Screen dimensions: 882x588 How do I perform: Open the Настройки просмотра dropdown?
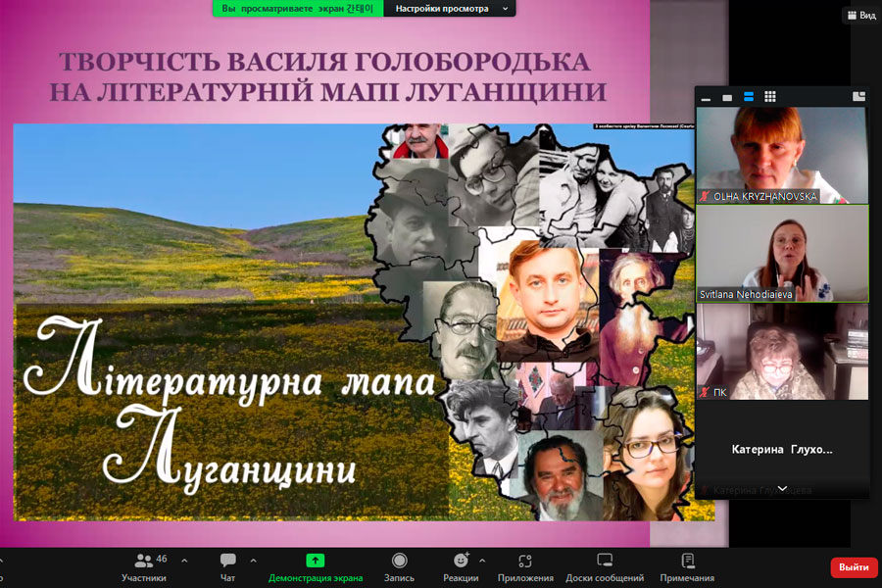tap(450, 9)
